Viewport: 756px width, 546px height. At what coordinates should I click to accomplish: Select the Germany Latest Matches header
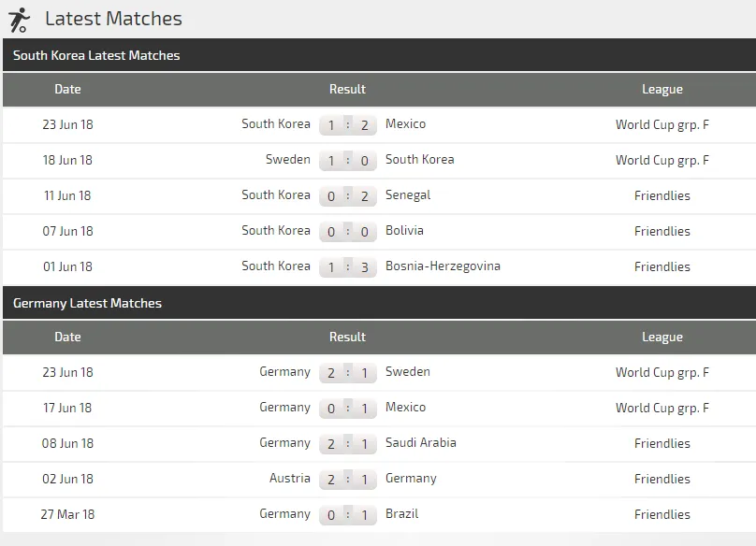point(87,304)
